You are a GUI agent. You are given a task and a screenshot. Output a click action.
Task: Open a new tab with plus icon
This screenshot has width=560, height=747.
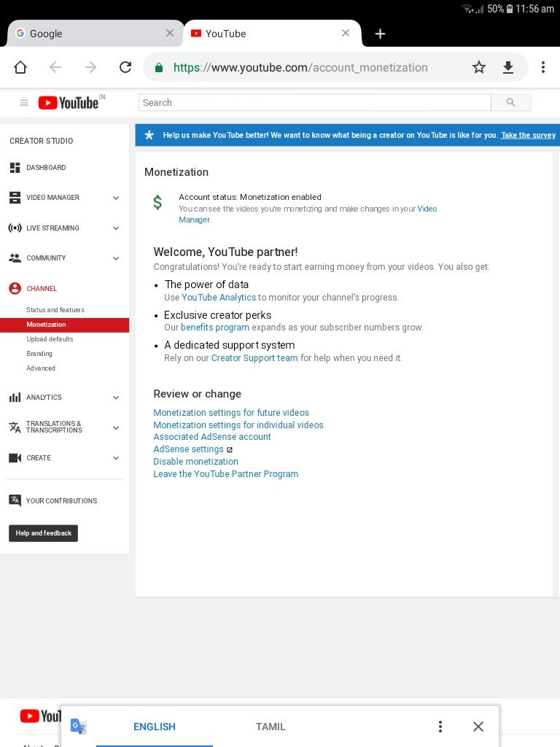click(x=380, y=34)
